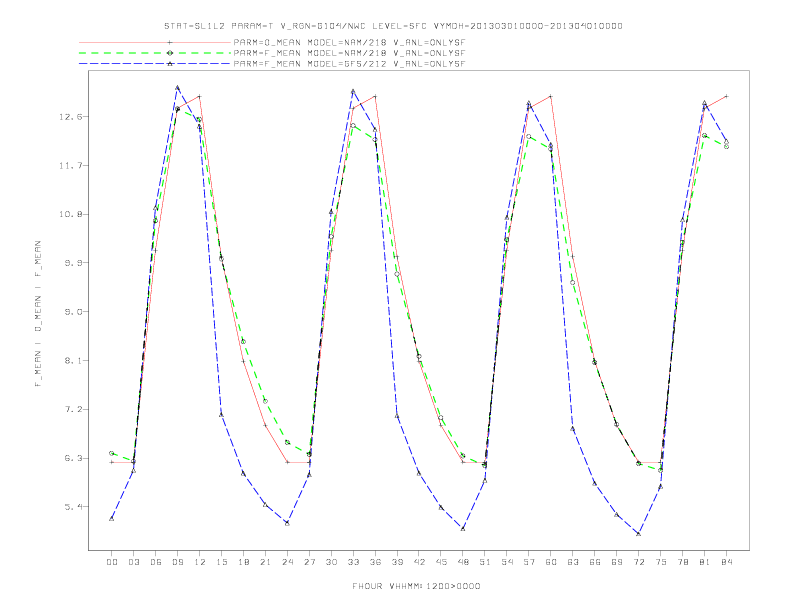792x612 pixels.
Task: Click x-axis hour label 24
Action: tap(287, 562)
